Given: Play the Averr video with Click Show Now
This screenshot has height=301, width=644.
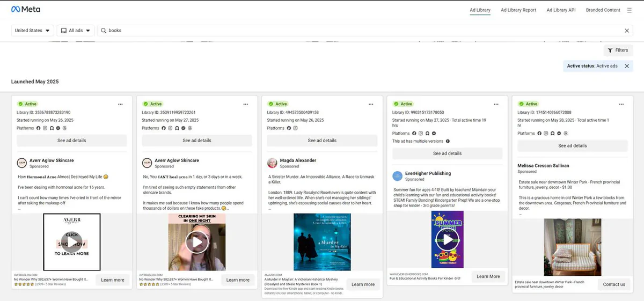Looking at the screenshot, I should pyautogui.click(x=72, y=241).
